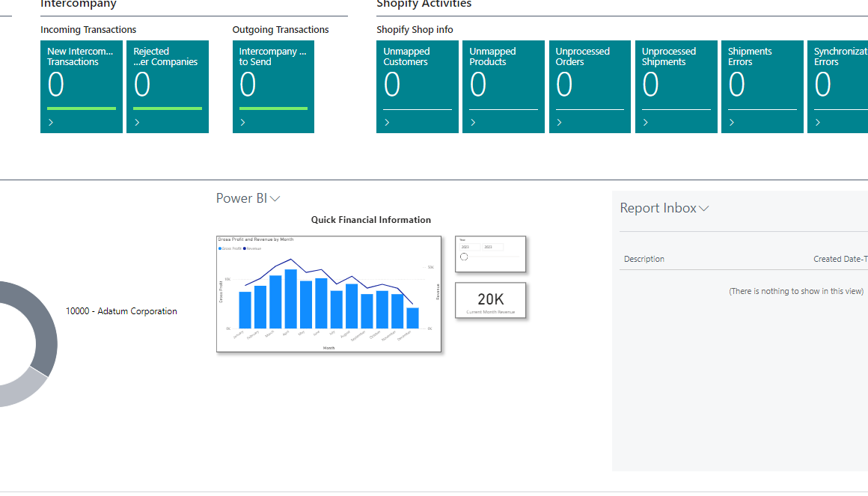Click the first Year input box
Viewport: 868px width, 496px height.
point(469,247)
